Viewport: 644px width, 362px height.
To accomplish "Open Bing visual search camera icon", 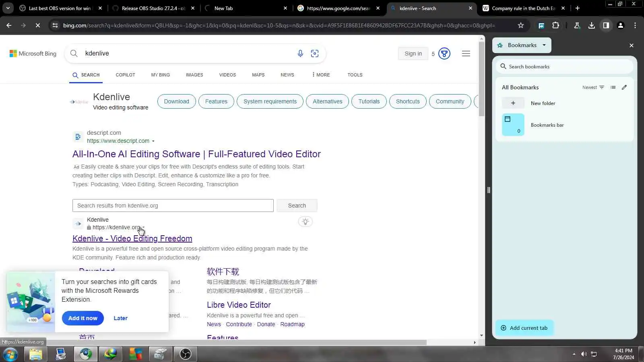I will coord(315,53).
